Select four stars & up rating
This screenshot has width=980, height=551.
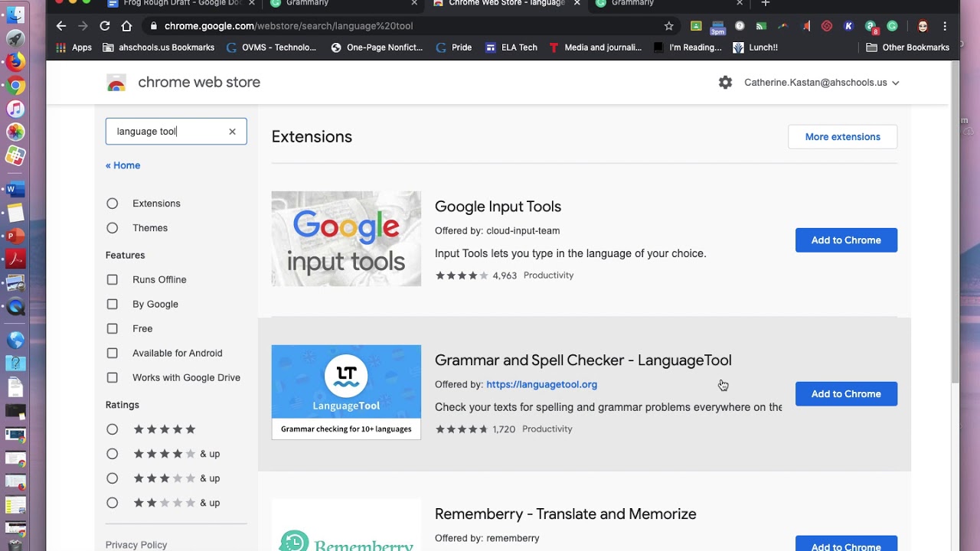pos(113,454)
